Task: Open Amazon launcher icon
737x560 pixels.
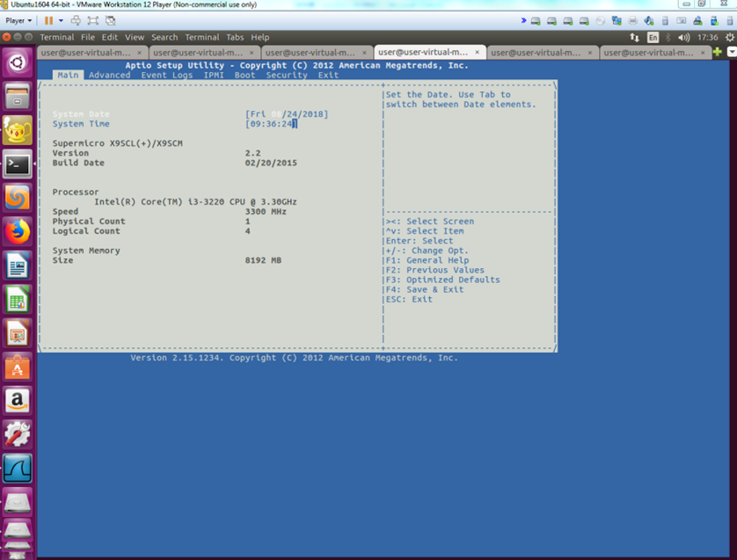Action: [x=18, y=400]
